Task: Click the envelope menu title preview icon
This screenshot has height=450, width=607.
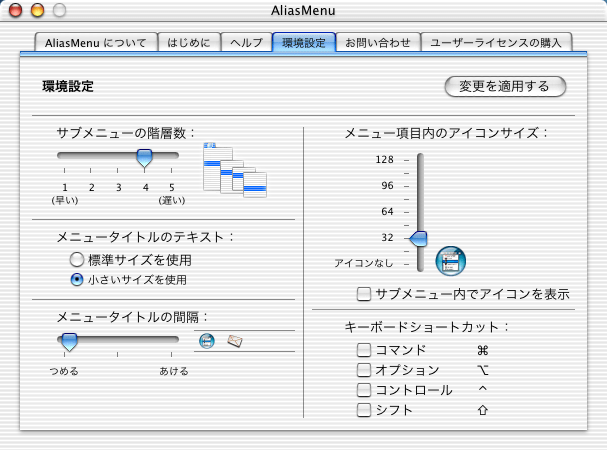Action: point(235,341)
